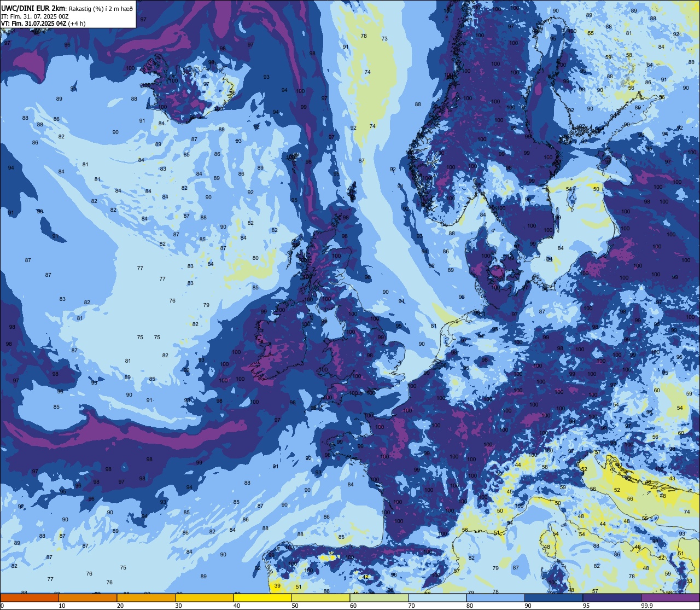Click the '39' humidity value on the map
Image resolution: width=700 pixels, height=610 pixels.
coord(277,586)
